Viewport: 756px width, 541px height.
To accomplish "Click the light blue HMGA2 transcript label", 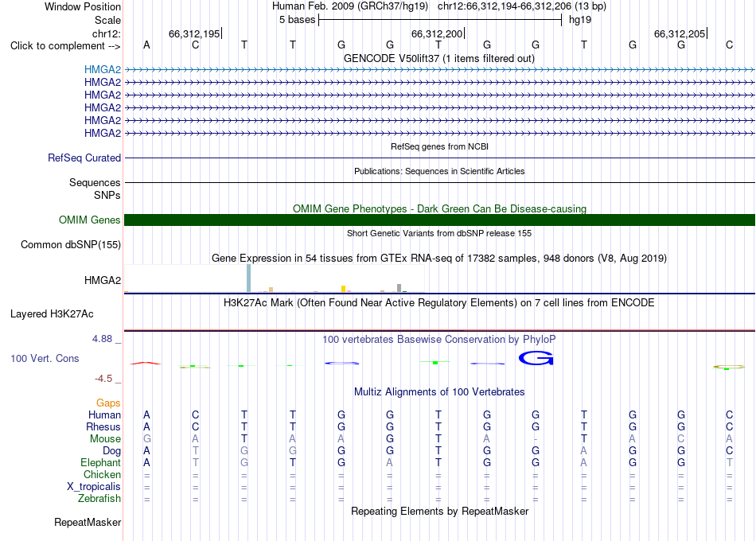I will (102, 69).
